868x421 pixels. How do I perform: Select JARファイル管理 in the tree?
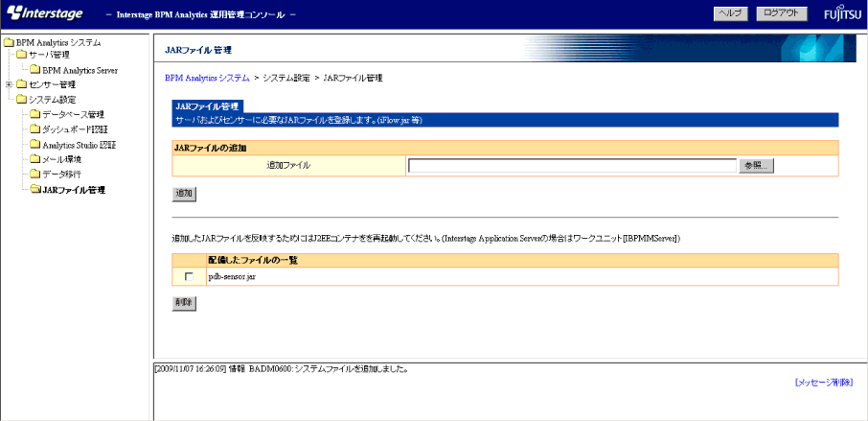tap(74, 190)
